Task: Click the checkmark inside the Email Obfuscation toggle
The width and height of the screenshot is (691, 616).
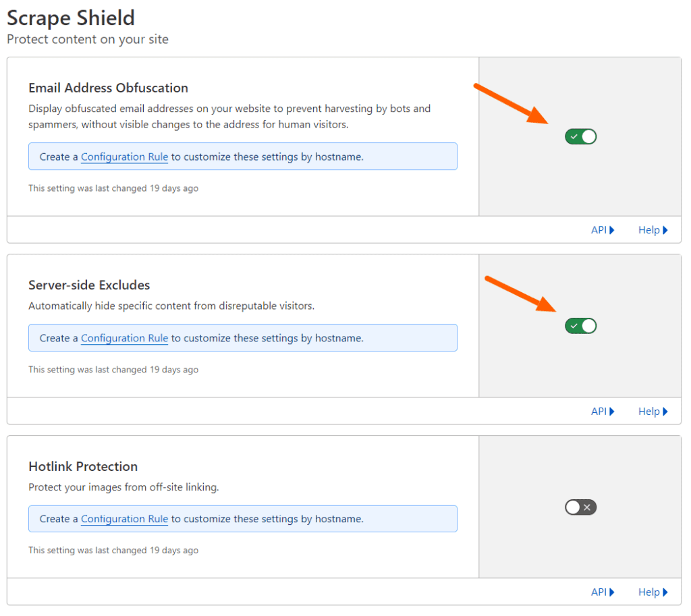Action: pos(574,136)
